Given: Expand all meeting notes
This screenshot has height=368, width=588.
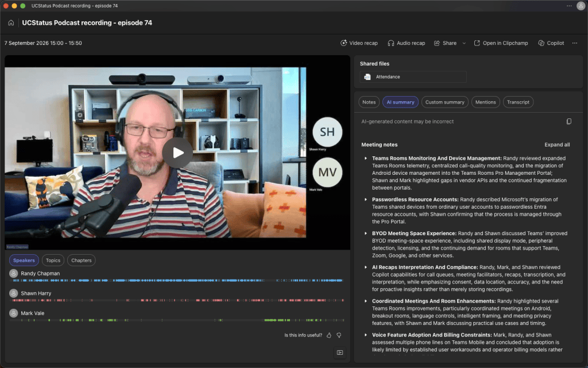Looking at the screenshot, I should (557, 144).
